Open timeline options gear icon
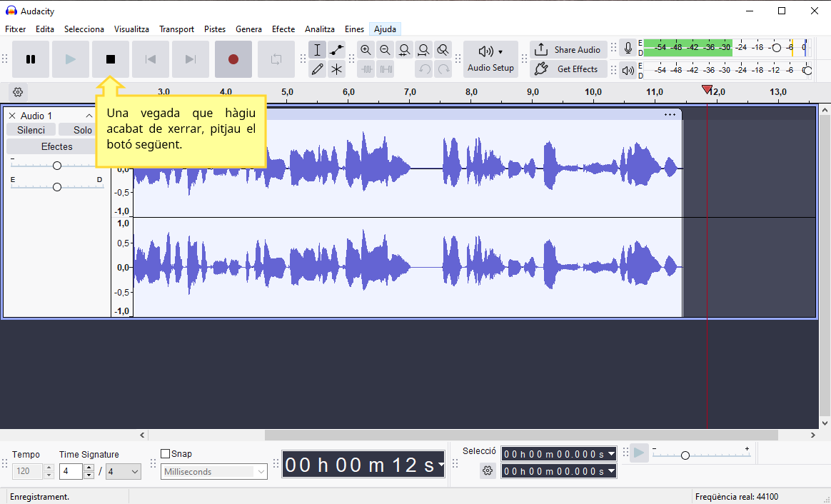The image size is (831, 504). pos(18,92)
